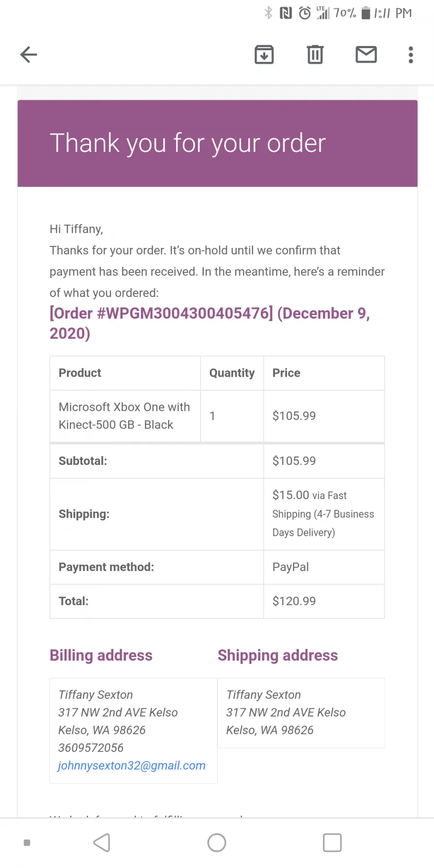Tap the back arrow icon
Image resolution: width=434 pixels, height=868 pixels.
point(28,54)
